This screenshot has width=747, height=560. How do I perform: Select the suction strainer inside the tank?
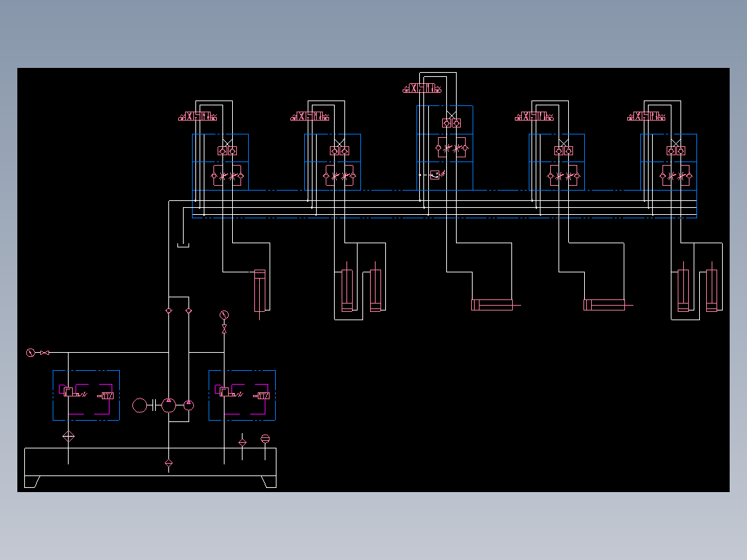[x=168, y=463]
